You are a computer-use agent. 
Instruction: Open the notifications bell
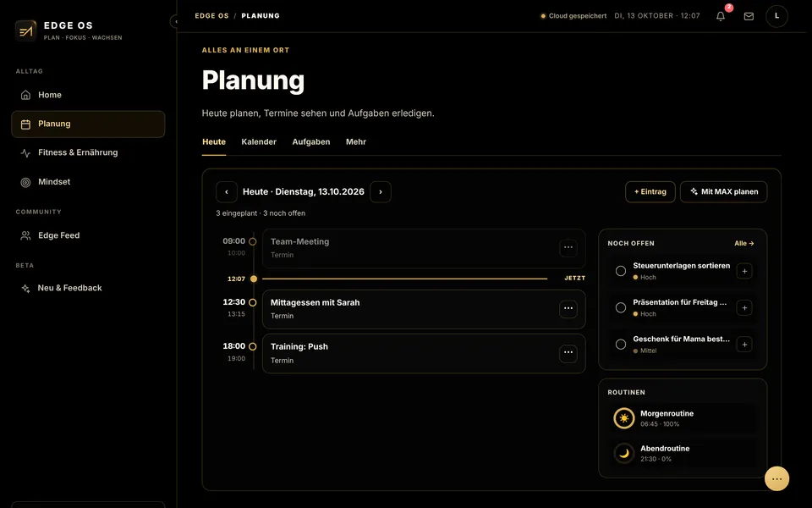(721, 16)
